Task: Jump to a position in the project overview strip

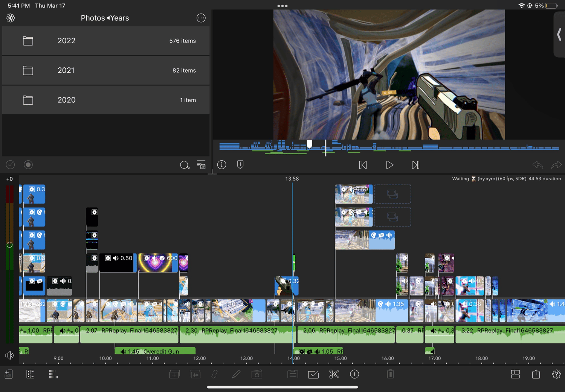Action: (x=389, y=147)
